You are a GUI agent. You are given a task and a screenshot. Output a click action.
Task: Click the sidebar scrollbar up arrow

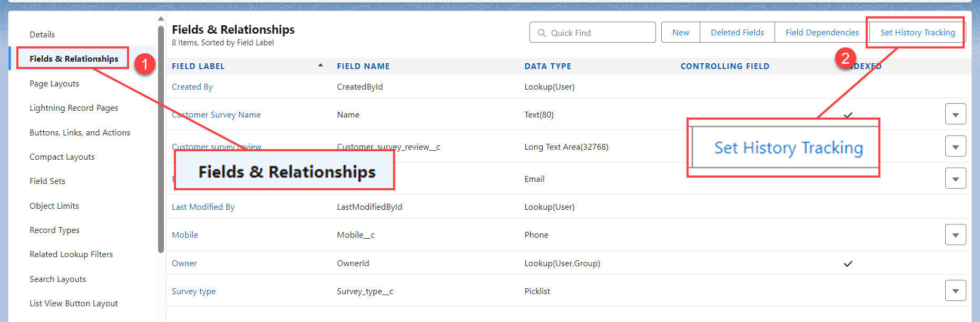(161, 19)
